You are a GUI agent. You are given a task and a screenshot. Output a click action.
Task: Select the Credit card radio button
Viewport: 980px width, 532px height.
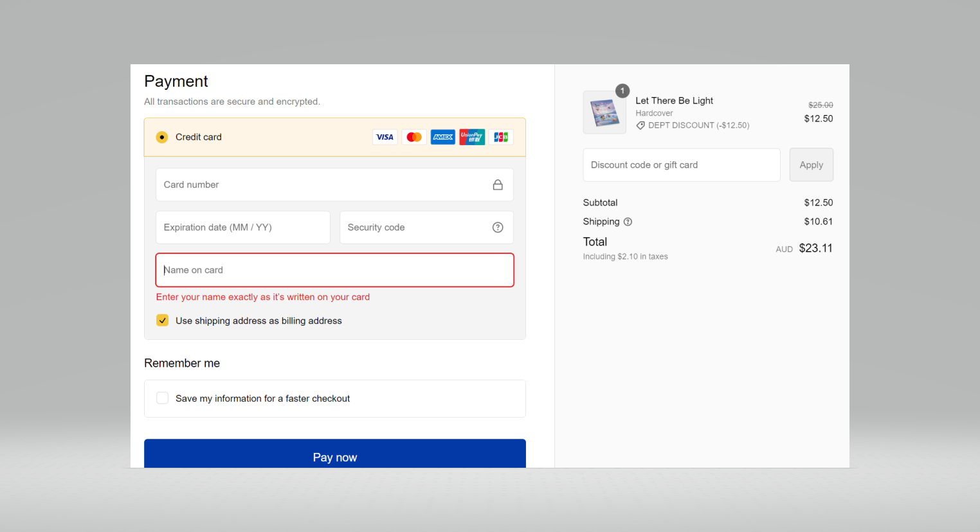pos(162,137)
